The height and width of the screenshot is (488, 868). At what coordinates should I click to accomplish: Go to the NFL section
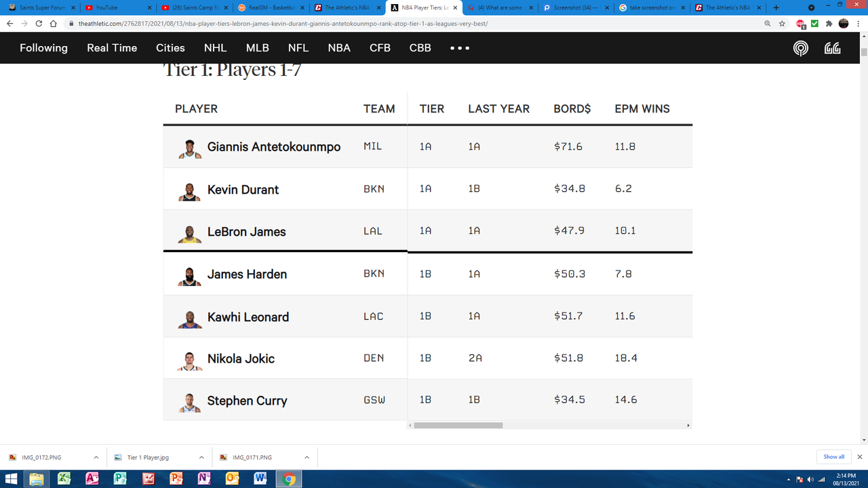pos(298,48)
